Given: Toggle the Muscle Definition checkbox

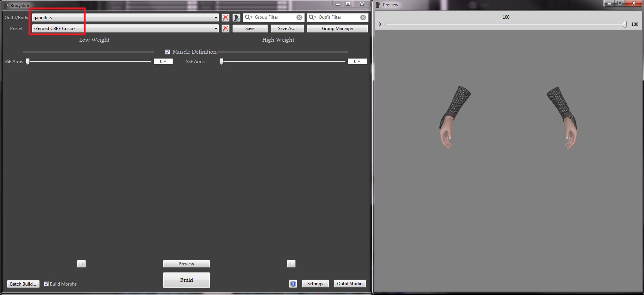Looking at the screenshot, I should tap(167, 52).
